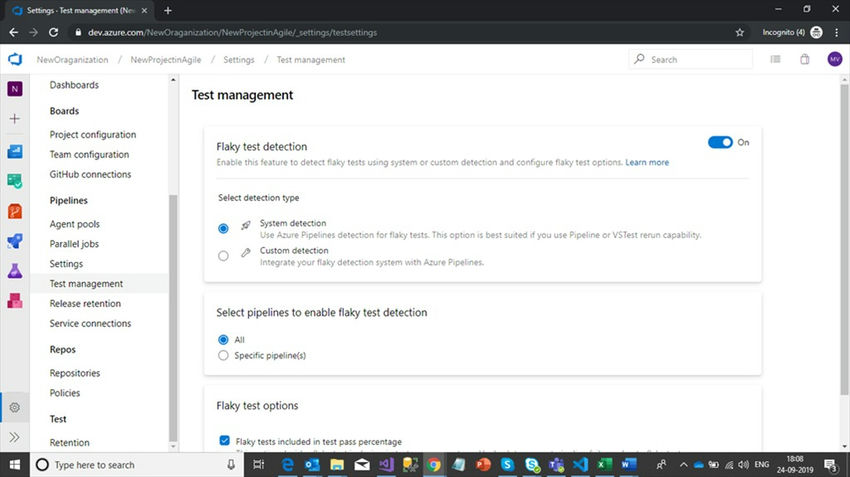This screenshot has width=850, height=477.
Task: Open Word from taskbar
Action: tap(628, 465)
